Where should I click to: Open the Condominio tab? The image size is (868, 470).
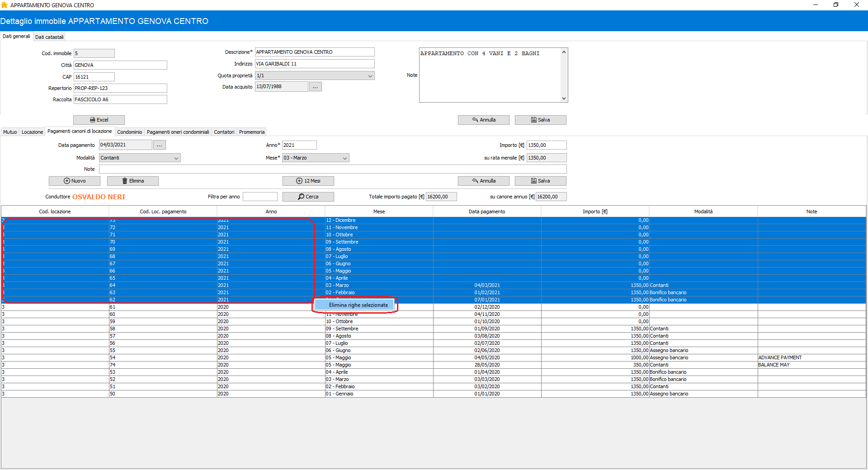coord(129,132)
